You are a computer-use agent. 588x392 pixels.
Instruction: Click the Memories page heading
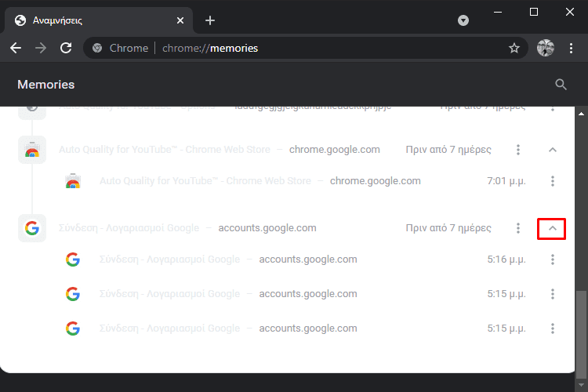click(45, 85)
